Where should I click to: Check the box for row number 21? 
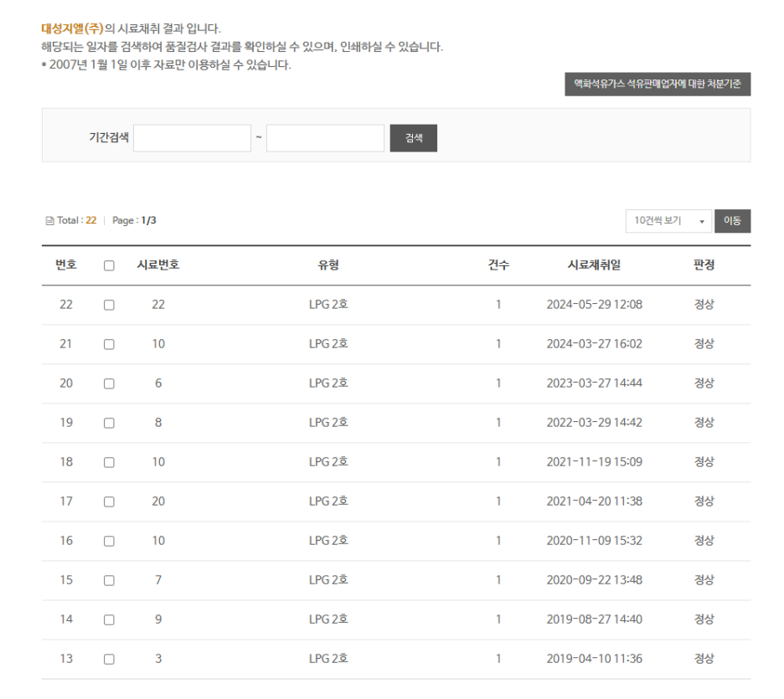point(109,344)
